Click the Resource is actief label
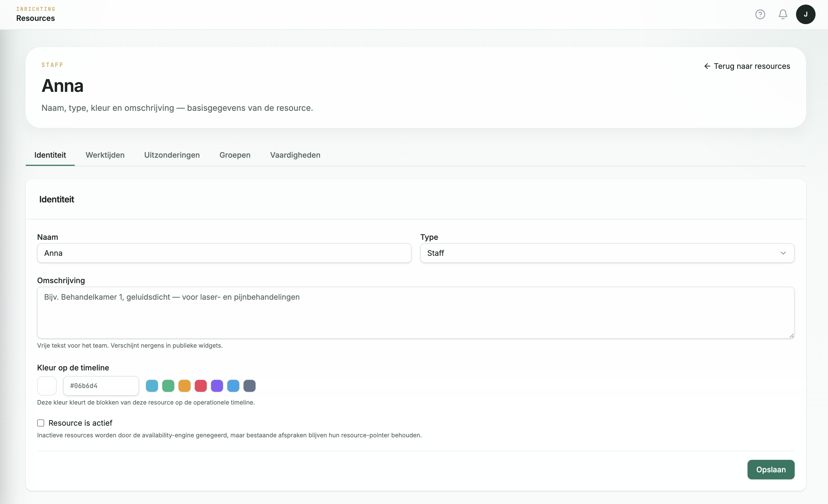 pyautogui.click(x=80, y=423)
